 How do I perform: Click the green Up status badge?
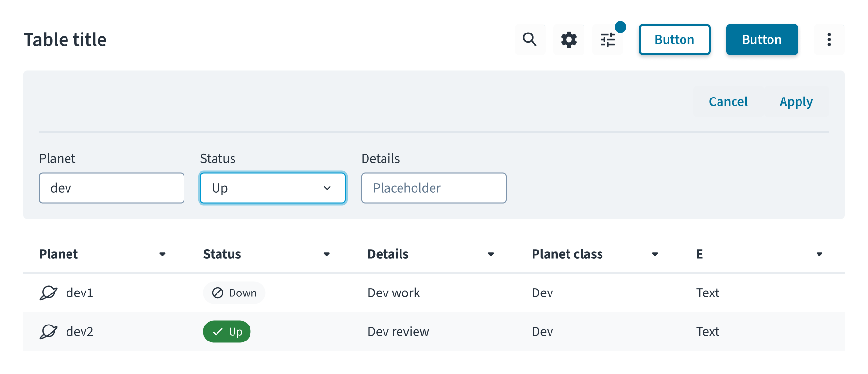[227, 332]
